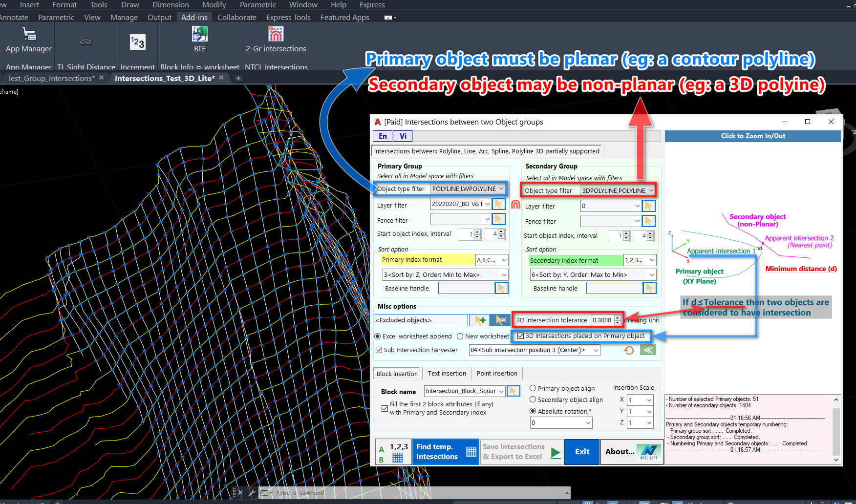Image resolution: width=856 pixels, height=504 pixels.
Task: Add excluded objects with plus cursor icon
Action: [x=479, y=320]
